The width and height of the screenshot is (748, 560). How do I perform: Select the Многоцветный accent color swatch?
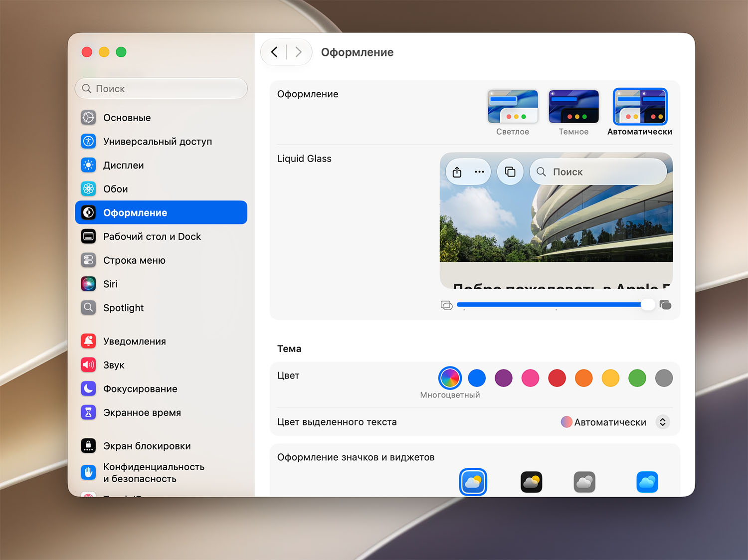(450, 378)
